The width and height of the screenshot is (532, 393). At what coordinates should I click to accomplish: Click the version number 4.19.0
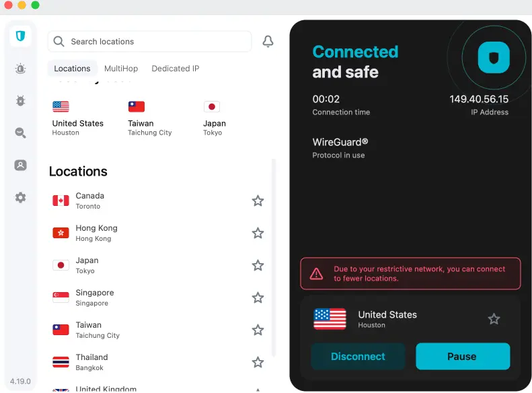coord(20,382)
